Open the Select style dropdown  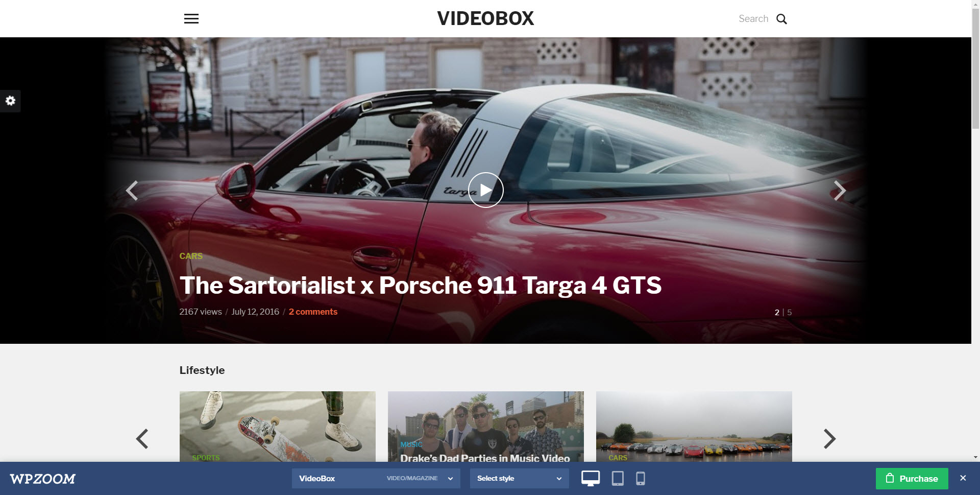519,478
